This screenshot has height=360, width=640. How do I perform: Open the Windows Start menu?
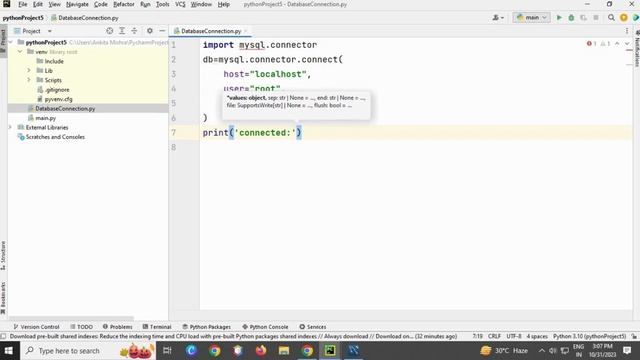click(x=9, y=351)
